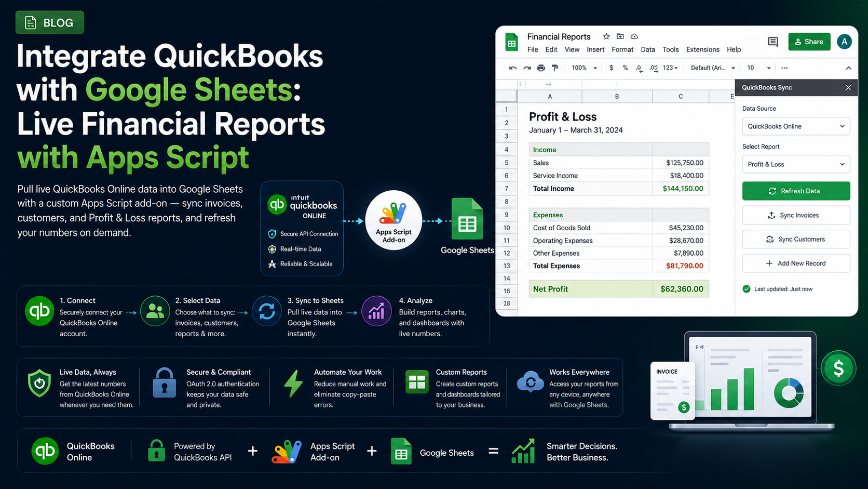Viewport: 868px width, 489px height.
Task: Click the cloud save status icon
Action: click(x=634, y=36)
